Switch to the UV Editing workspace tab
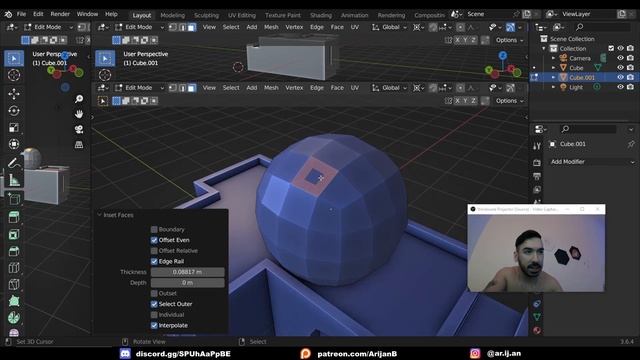Image resolution: width=640 pixels, height=360 pixels. point(242,15)
